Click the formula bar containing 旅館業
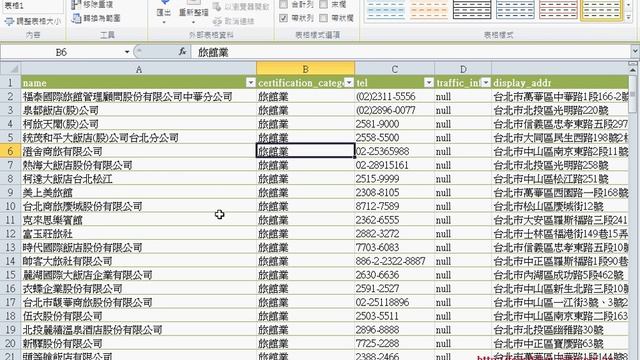The image size is (640, 360). pyautogui.click(x=412, y=52)
